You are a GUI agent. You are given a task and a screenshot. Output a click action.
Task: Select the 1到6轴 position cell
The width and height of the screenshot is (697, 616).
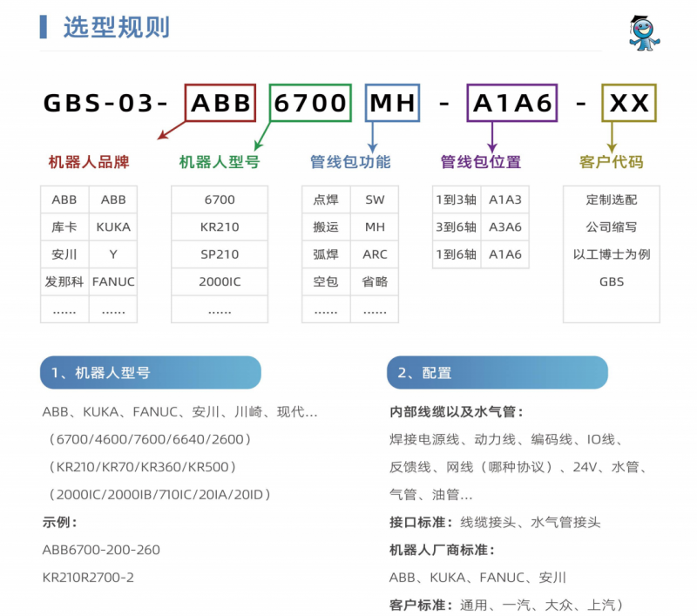pyautogui.click(x=457, y=254)
